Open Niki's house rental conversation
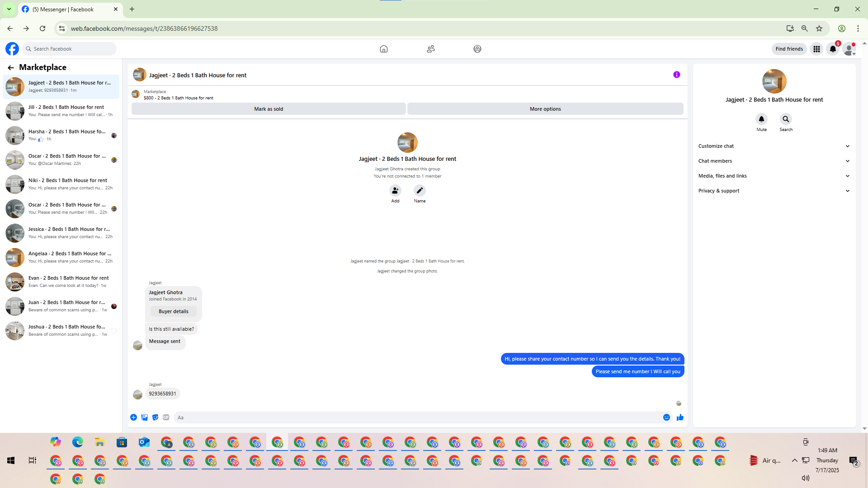868x488 pixels. click(61, 184)
